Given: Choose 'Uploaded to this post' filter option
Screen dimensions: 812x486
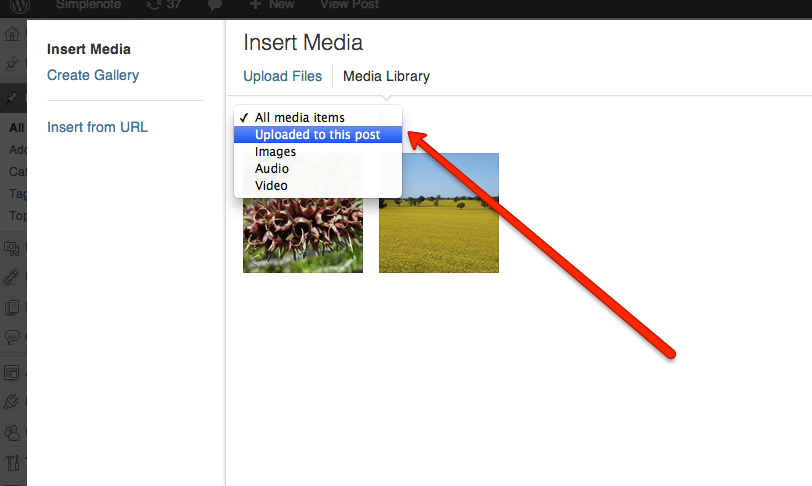Looking at the screenshot, I should pyautogui.click(x=318, y=135).
